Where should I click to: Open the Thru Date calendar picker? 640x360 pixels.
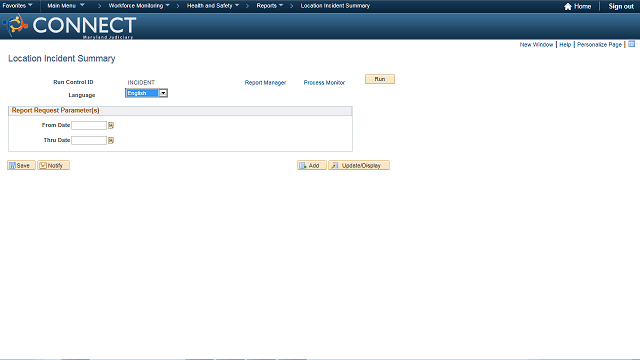point(111,140)
